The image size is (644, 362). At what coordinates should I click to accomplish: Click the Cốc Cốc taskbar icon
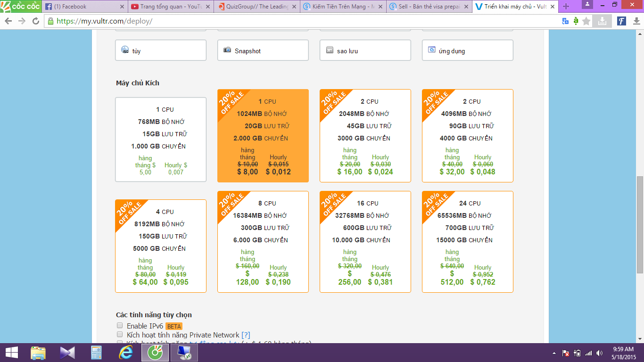pyautogui.click(x=155, y=353)
